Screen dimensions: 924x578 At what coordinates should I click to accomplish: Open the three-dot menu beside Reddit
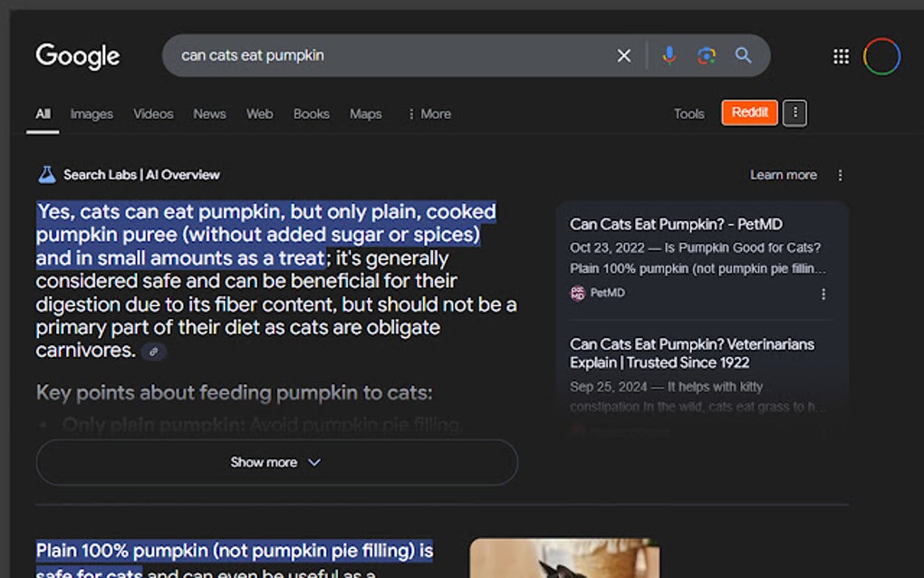click(x=794, y=112)
